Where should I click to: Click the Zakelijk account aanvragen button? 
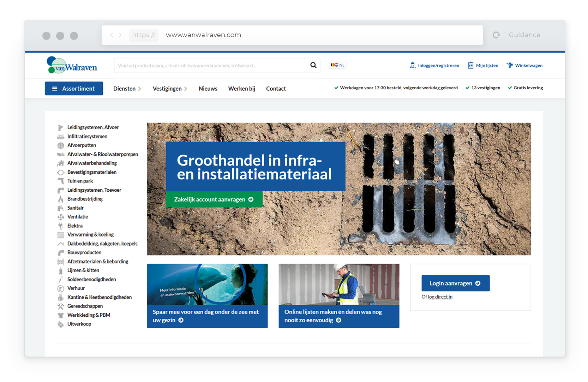(214, 199)
